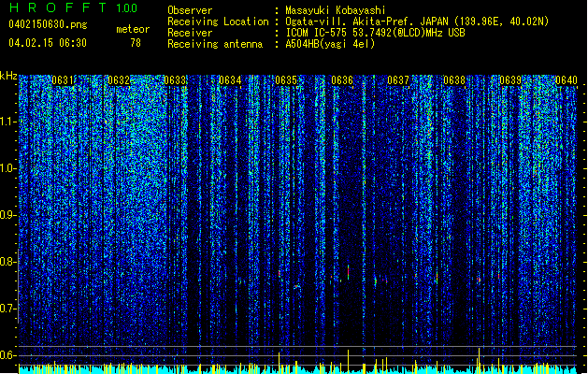588x374 pixels.
Task: Select the location text Ogata-vill. Akita-Pref. JAPAN
Action: 366,22
